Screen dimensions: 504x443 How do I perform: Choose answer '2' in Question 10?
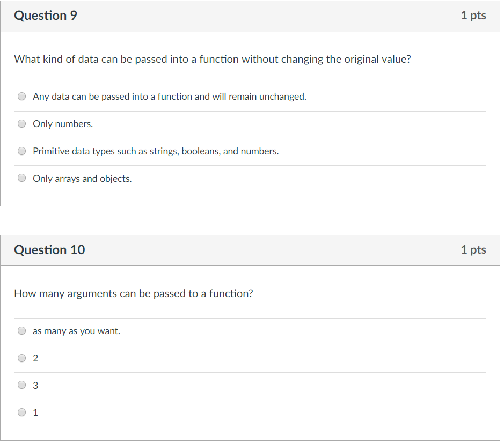tap(35, 358)
